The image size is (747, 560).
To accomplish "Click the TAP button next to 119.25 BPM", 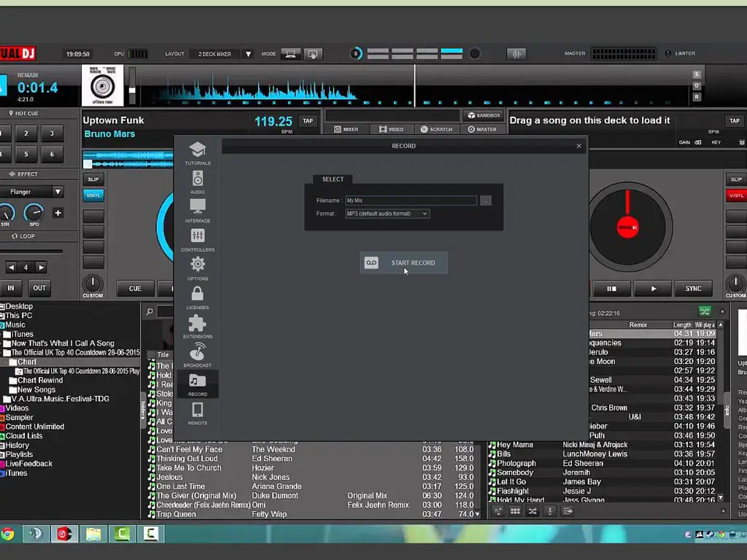I will [308, 121].
